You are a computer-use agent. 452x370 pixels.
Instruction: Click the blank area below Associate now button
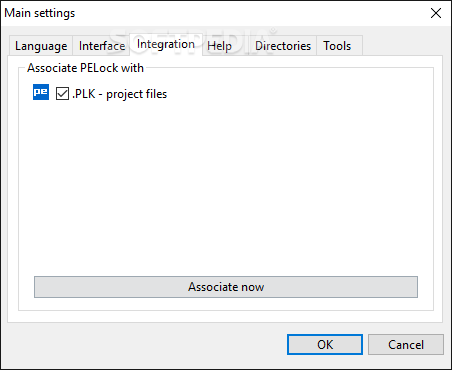226,304
